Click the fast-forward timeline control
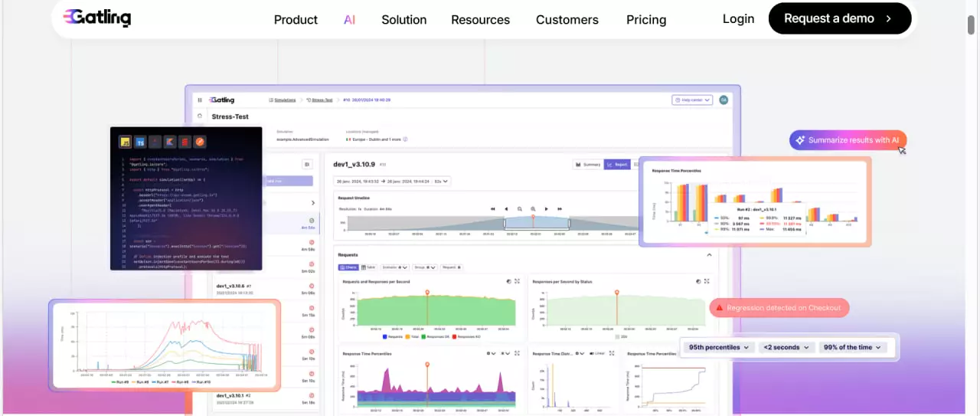Screen dimensions: 980x416 (x=560, y=208)
